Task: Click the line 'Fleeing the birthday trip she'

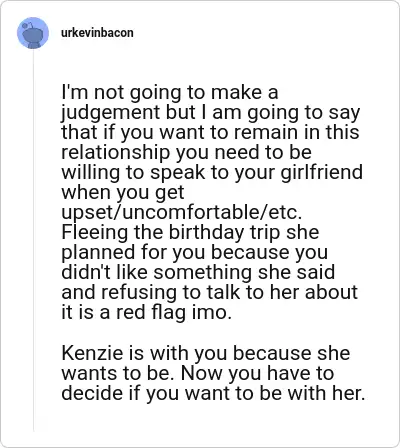Action: (190, 232)
